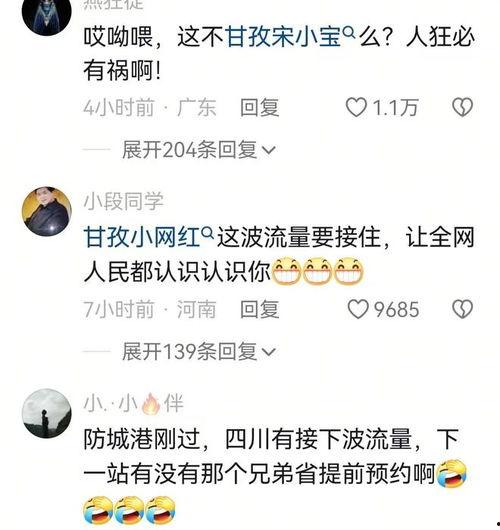
Task: Reply to the 广东 comment
Action: coord(260,108)
